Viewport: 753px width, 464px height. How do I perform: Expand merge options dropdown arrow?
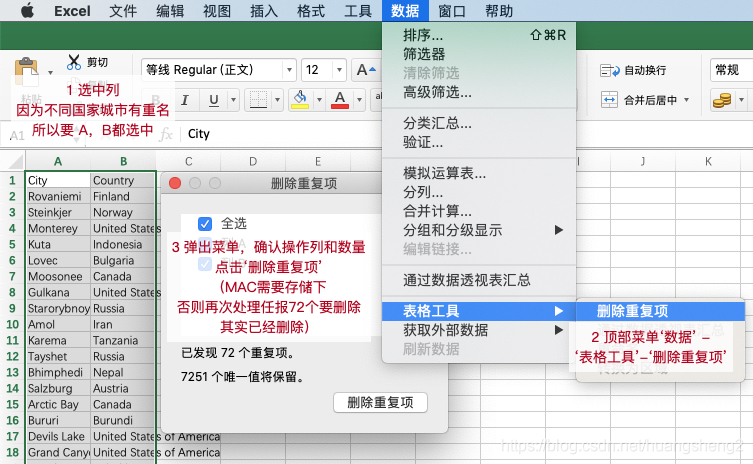[x=687, y=100]
